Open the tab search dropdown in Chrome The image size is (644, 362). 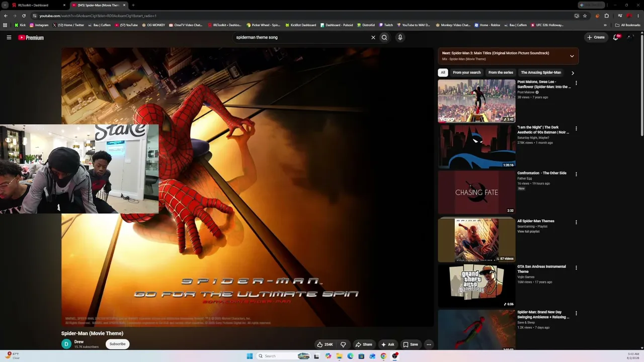[5, 5]
